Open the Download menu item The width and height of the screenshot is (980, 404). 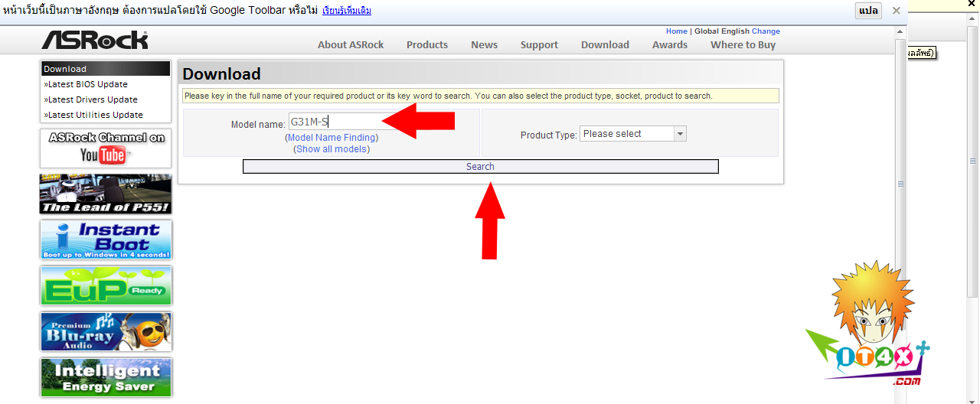pos(605,44)
